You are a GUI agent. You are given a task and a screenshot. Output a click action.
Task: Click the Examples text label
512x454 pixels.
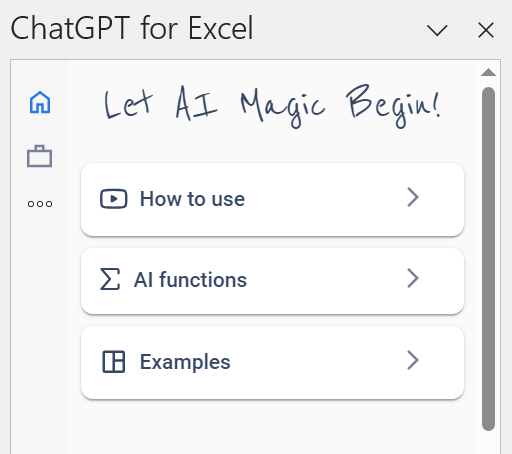click(x=185, y=362)
